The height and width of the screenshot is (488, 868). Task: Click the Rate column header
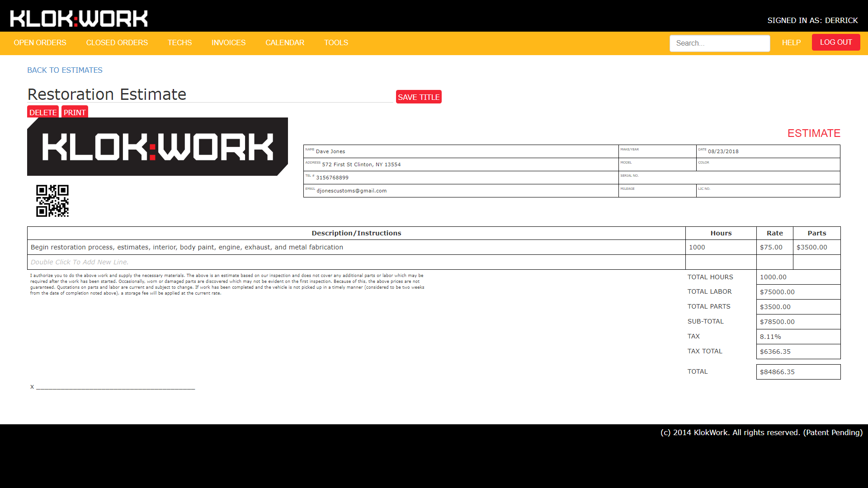pos(775,233)
